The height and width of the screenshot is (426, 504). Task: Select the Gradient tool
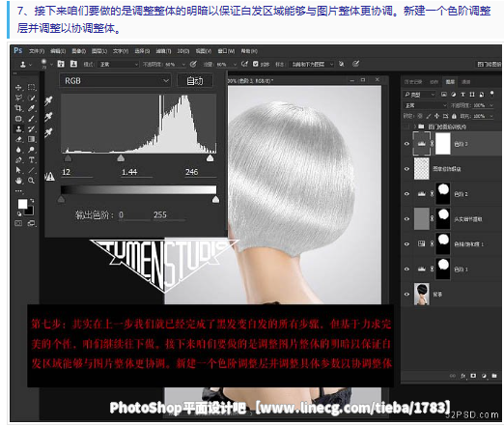tap(32, 139)
